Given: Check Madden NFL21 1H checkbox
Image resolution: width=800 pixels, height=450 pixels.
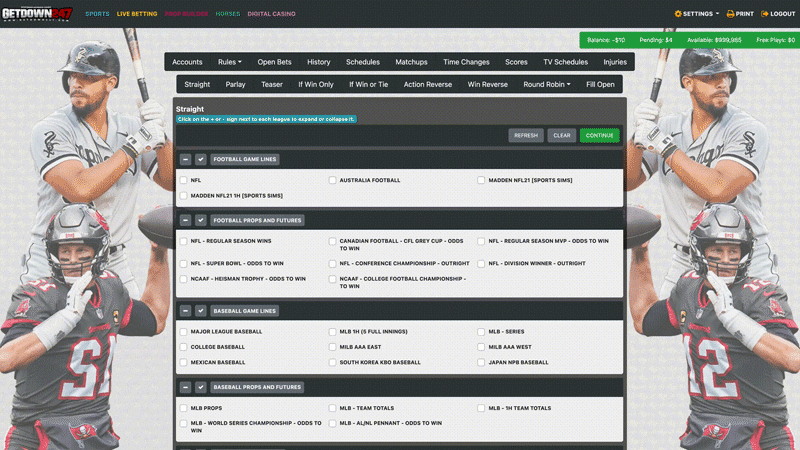Looking at the screenshot, I should click(x=183, y=195).
